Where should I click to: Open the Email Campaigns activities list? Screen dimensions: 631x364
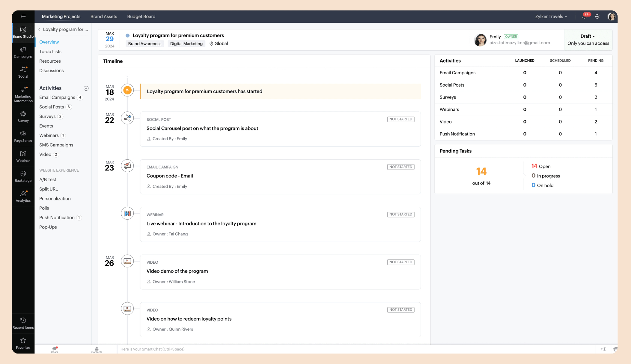[x=57, y=97]
